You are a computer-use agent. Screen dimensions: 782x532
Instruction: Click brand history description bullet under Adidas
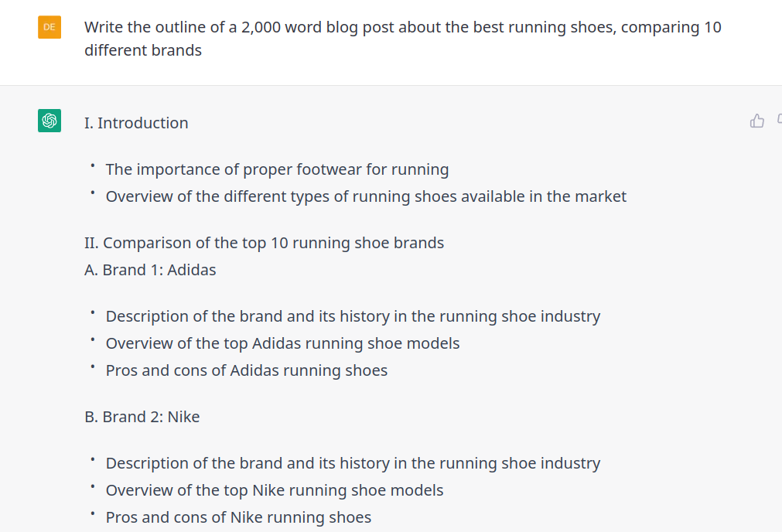(x=353, y=316)
